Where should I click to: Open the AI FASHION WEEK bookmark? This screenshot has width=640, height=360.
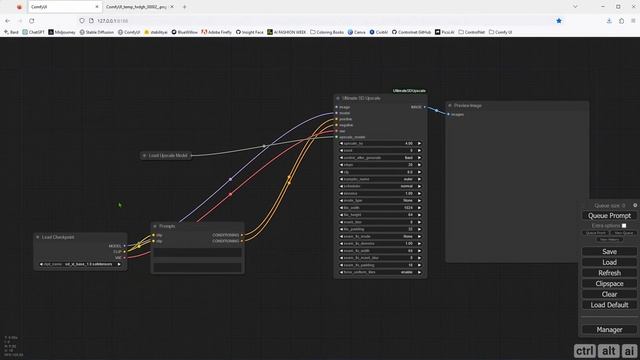[287, 32]
